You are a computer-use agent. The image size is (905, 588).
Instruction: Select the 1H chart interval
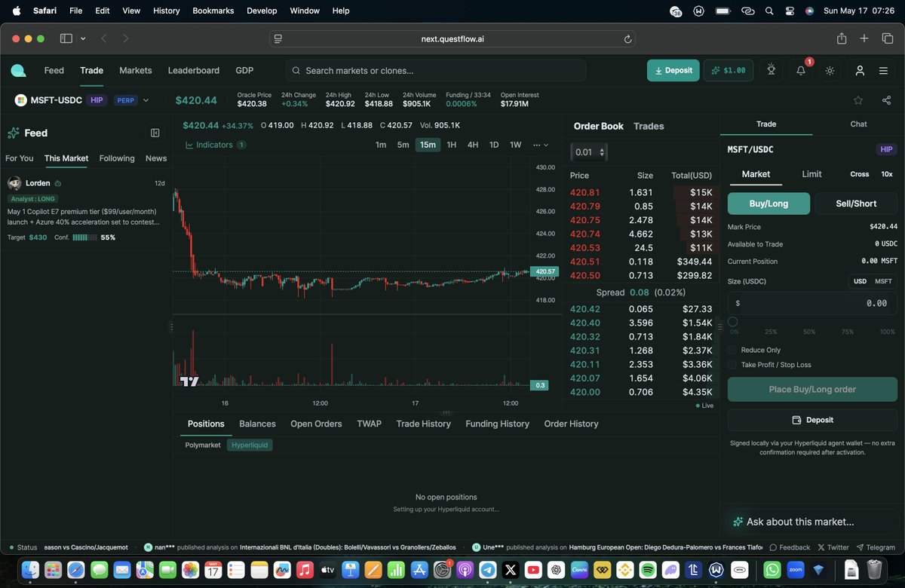click(x=451, y=145)
